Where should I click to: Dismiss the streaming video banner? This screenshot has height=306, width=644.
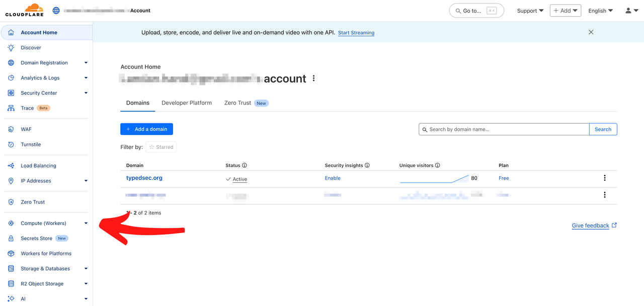tap(591, 32)
